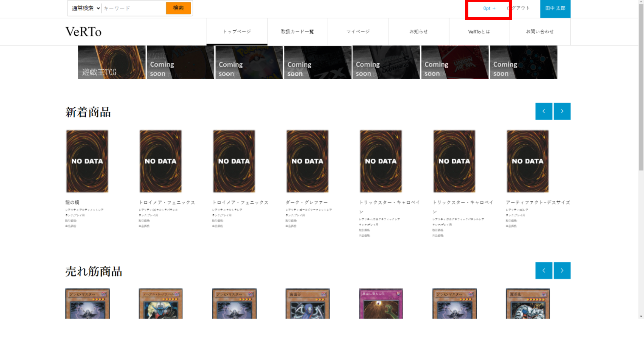
Task: Click the Coming soon banner with Schwarz lettering
Action: pos(386,62)
